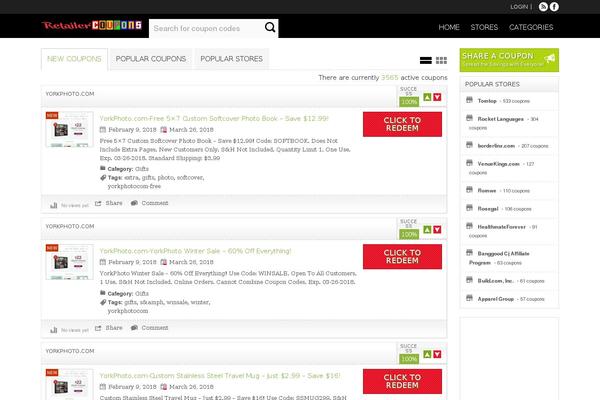
Task: Switch to grid view layout icon
Action: pyautogui.click(x=441, y=60)
